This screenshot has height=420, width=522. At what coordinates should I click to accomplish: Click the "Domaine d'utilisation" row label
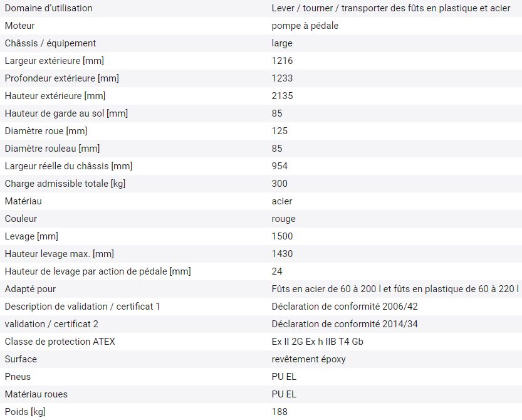pyautogui.click(x=48, y=8)
